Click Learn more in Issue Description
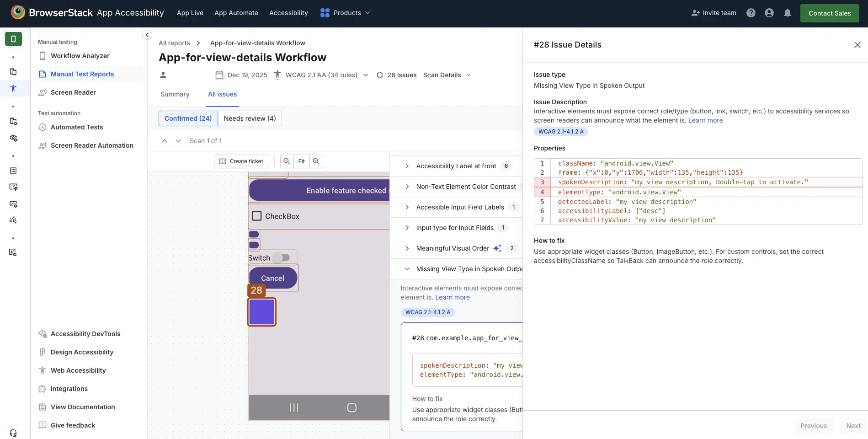The width and height of the screenshot is (868, 439). click(705, 120)
